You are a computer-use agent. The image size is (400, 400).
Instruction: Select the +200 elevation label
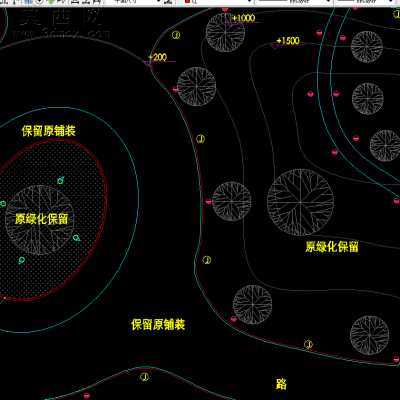pos(157,57)
